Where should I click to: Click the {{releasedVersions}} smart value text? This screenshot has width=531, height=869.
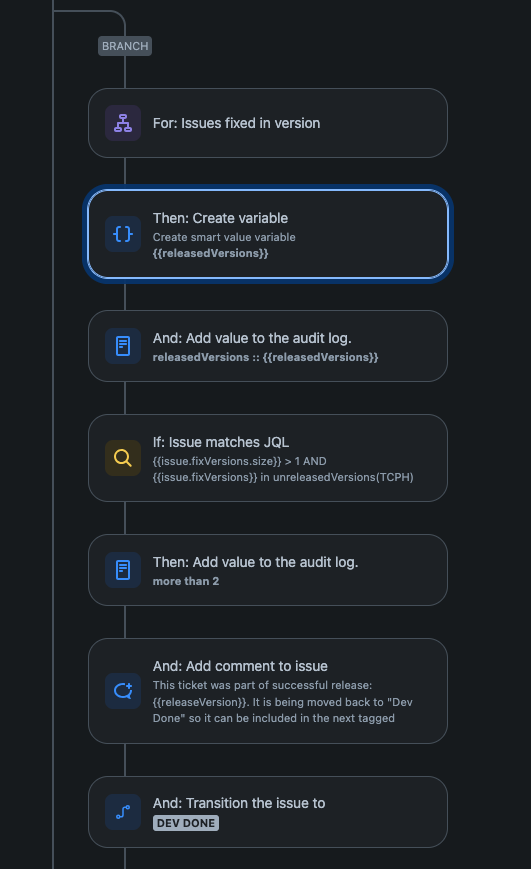coord(211,253)
